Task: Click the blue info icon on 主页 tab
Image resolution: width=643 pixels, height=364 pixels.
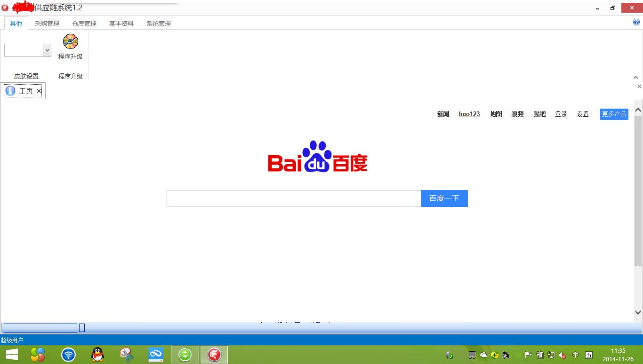Action: (x=10, y=91)
